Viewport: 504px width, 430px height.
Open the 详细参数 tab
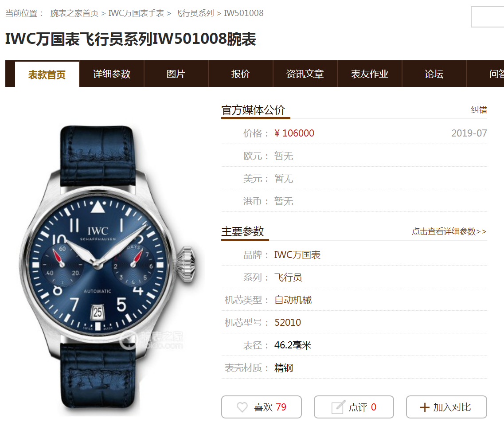112,74
